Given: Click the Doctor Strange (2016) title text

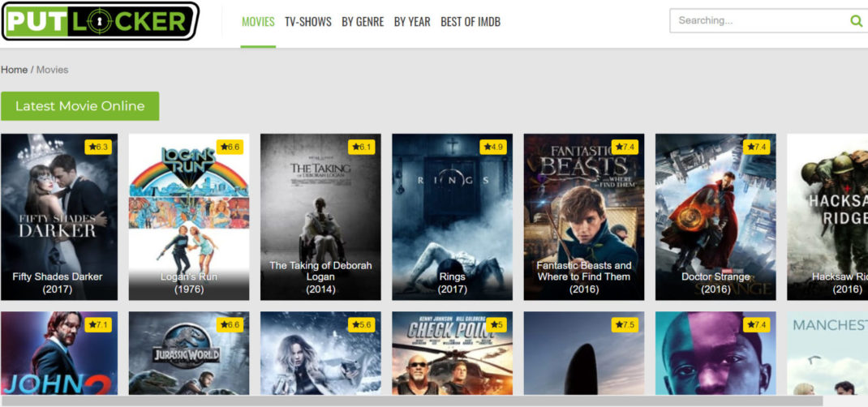Looking at the screenshot, I should coord(715,283).
